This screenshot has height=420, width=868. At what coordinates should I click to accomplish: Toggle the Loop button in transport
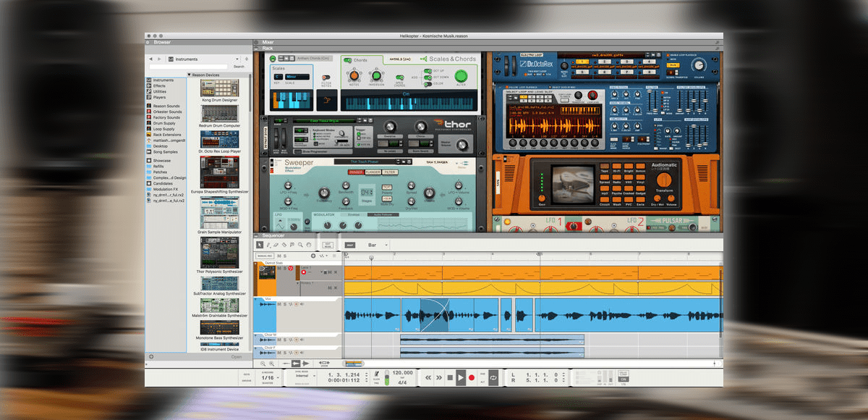[493, 378]
